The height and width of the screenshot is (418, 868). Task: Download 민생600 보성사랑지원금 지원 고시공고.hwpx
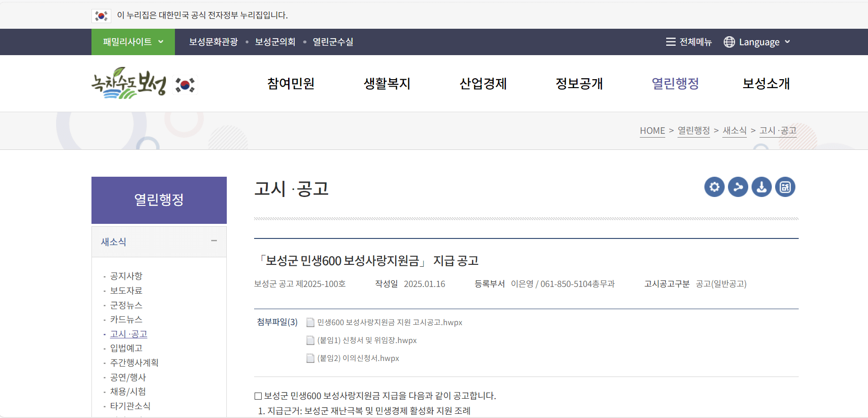(389, 322)
